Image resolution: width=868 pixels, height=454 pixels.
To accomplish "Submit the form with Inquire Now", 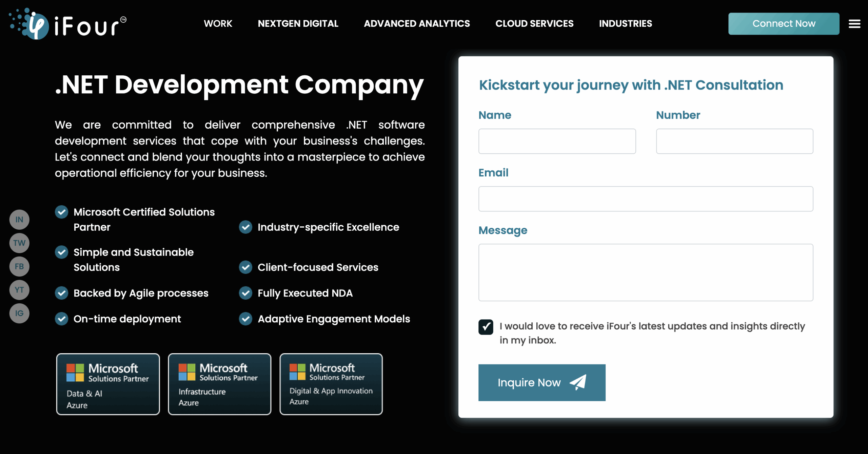I will (x=541, y=382).
